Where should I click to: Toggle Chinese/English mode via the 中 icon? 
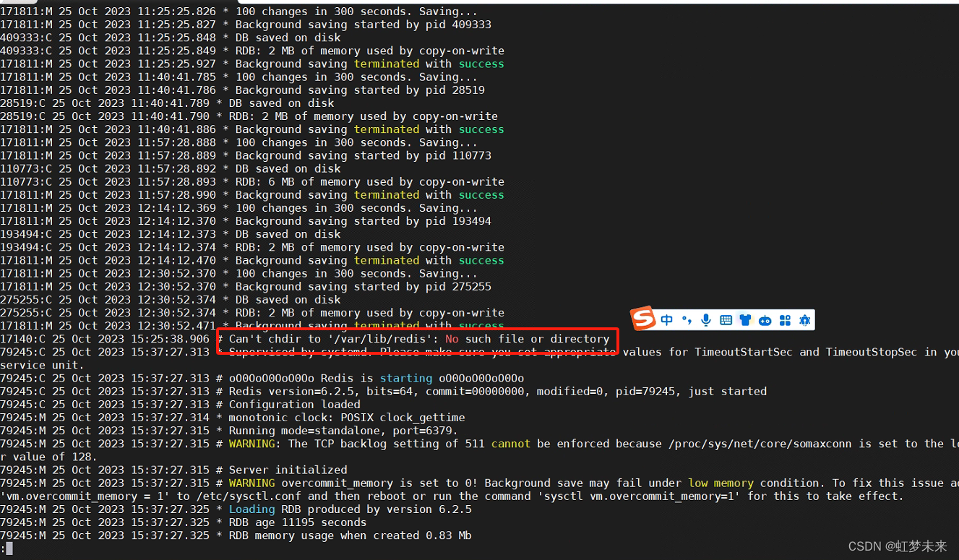pos(666,320)
